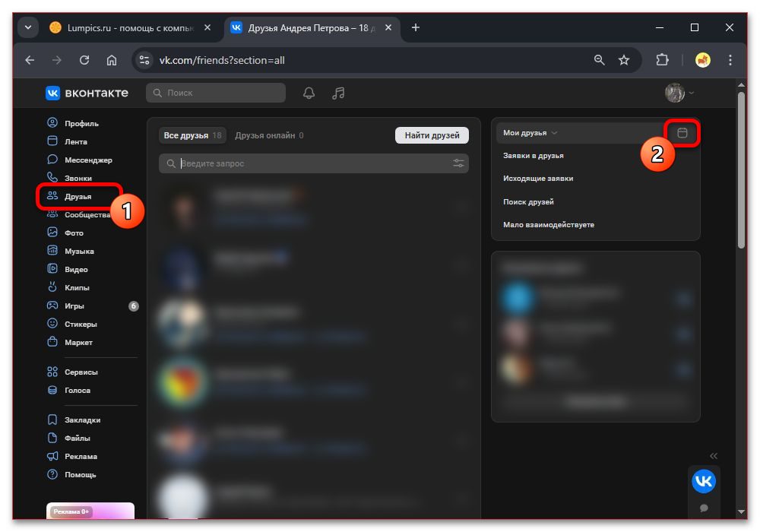Select Исходящие заявки menu item
The height and width of the screenshot is (532, 760).
coord(538,179)
